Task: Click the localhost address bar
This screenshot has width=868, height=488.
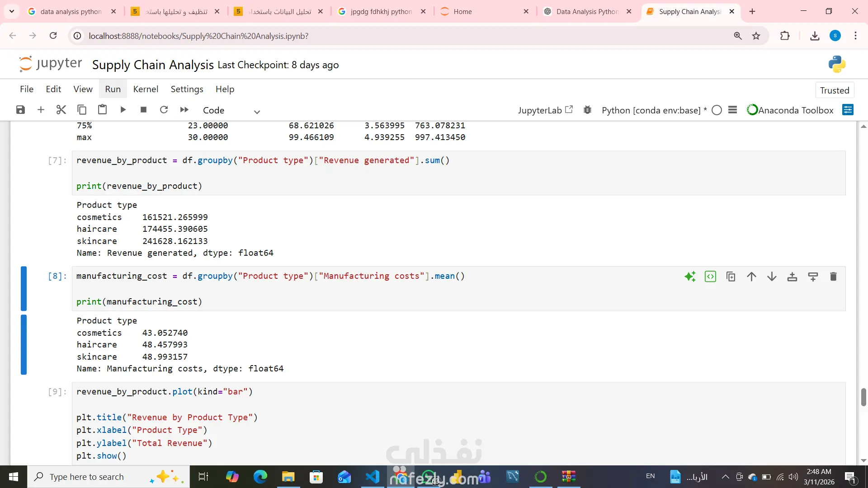Action: click(x=407, y=36)
